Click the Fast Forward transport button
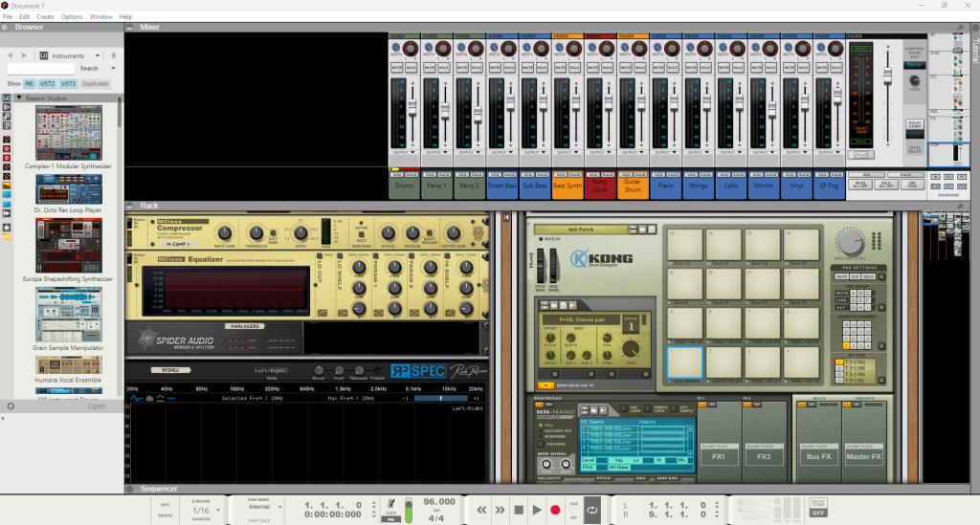Screen dimensions: 980x525 click(x=500, y=510)
